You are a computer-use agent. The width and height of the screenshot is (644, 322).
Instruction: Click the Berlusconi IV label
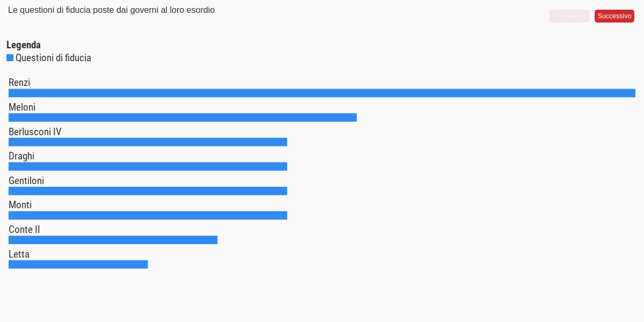coord(35,131)
